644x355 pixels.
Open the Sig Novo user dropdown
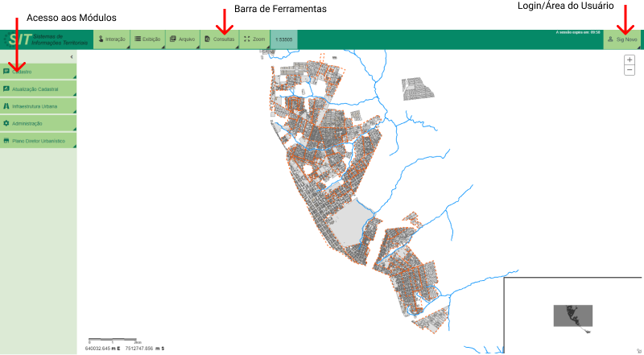click(x=622, y=39)
